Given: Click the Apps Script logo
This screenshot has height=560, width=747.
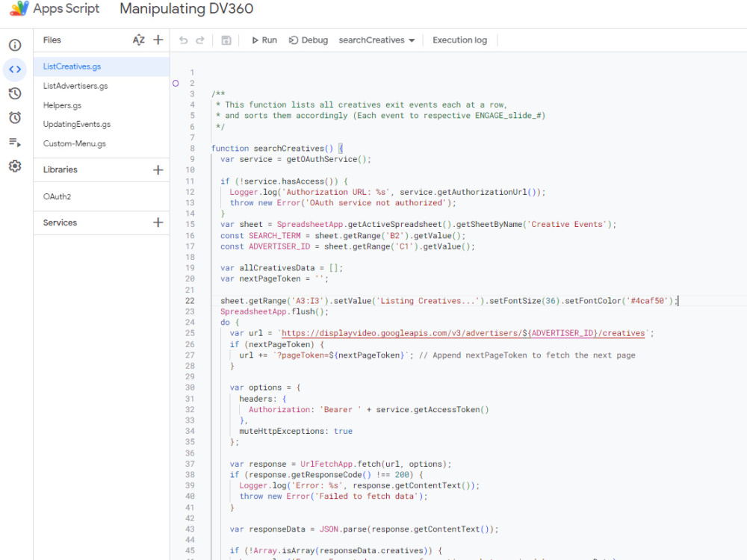Looking at the screenshot, I should (x=19, y=8).
